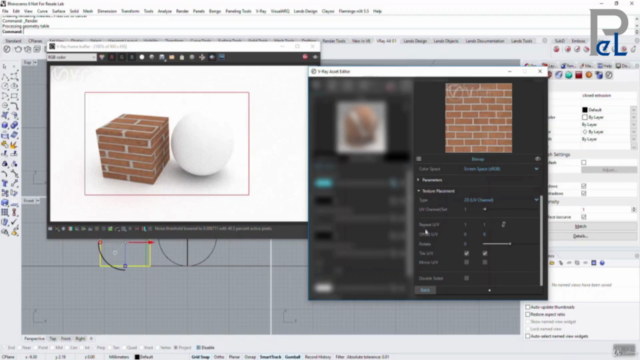Image resolution: width=640 pixels, height=360 pixels.
Task: Toggle the Repeat U/V lock link icon
Action: point(503,224)
